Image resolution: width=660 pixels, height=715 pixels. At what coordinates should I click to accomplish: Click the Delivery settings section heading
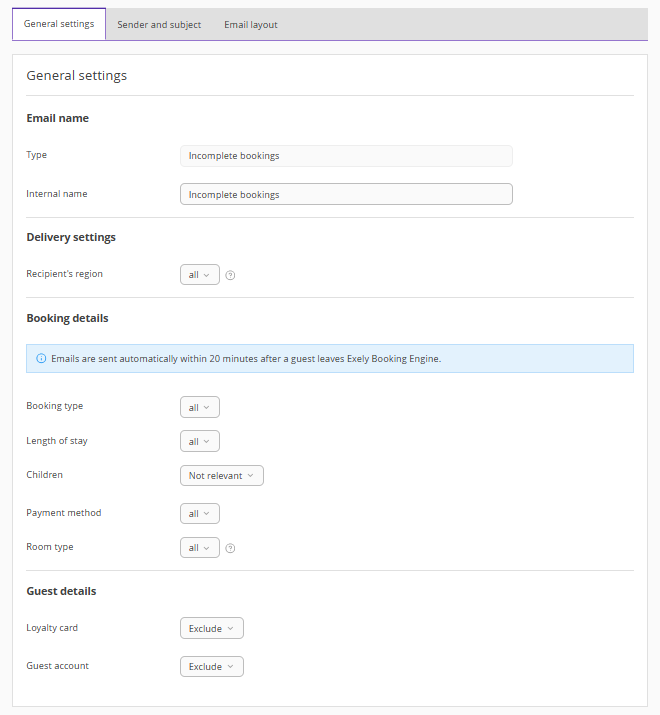[71, 237]
